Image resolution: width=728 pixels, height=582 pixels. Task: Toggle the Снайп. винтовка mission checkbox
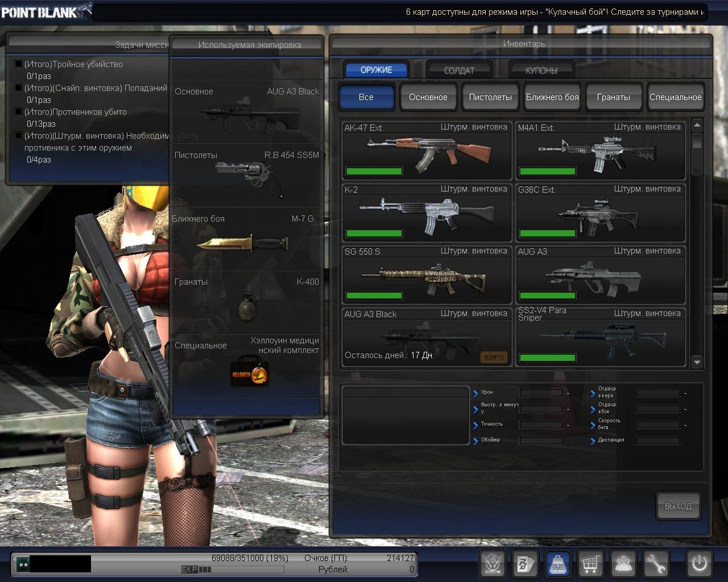coord(19,88)
